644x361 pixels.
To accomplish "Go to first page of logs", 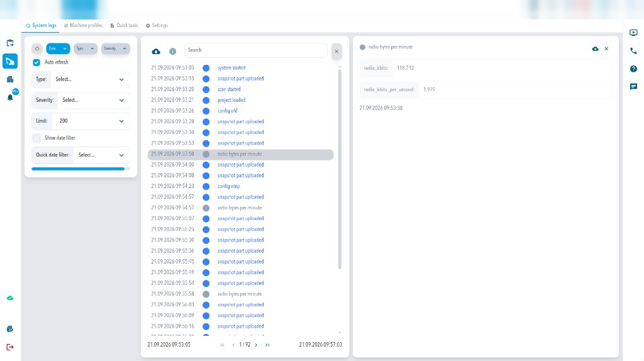I will 222,345.
